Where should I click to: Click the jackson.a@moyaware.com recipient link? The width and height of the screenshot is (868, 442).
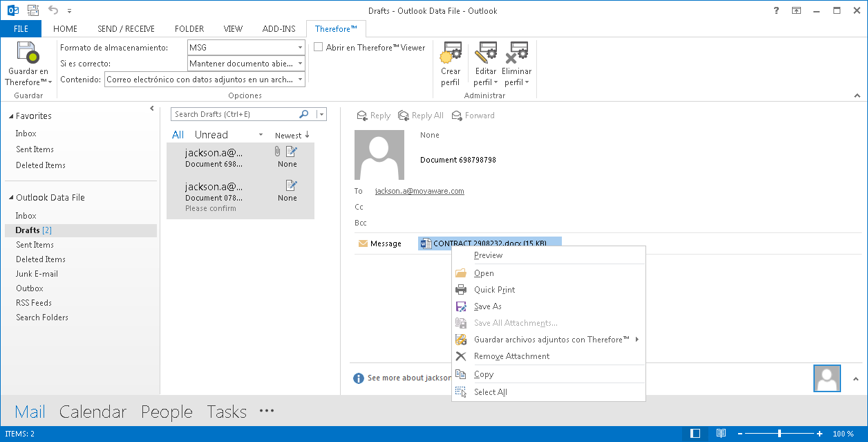(x=419, y=191)
